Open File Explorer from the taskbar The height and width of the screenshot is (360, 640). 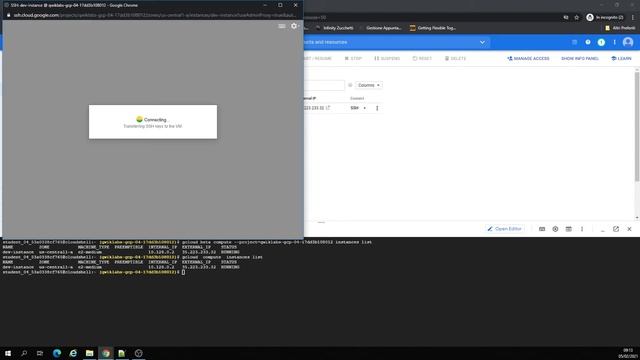point(89,353)
